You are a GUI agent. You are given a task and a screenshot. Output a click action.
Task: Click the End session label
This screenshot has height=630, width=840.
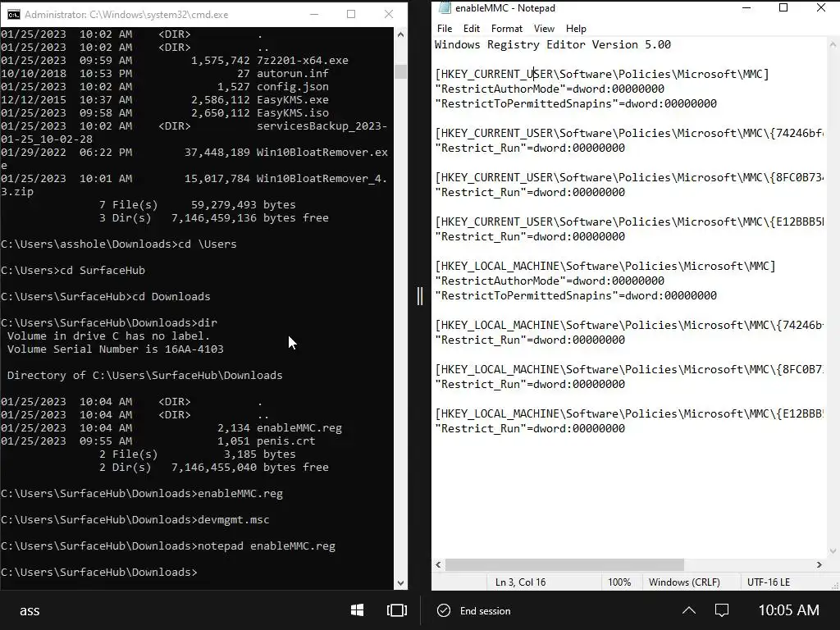coord(485,610)
